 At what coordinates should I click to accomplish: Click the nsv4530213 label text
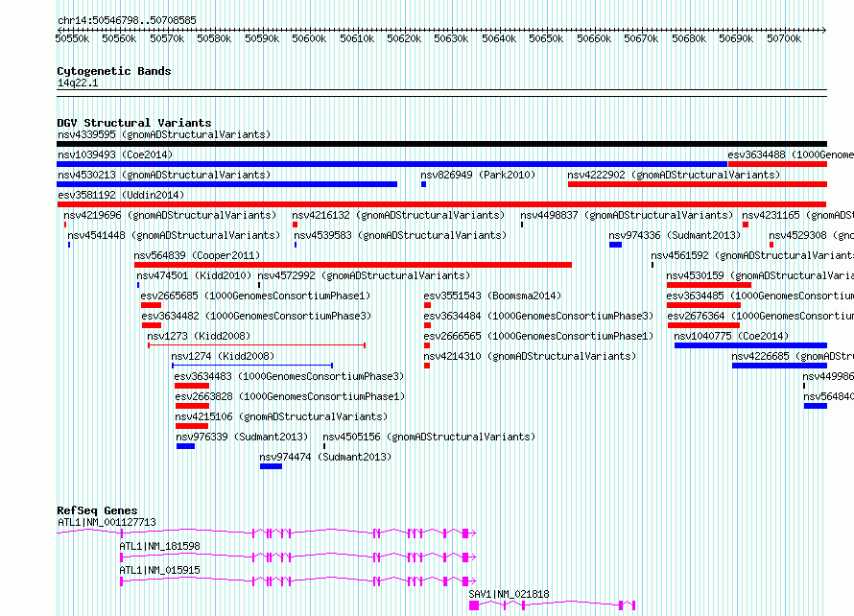coord(164,175)
